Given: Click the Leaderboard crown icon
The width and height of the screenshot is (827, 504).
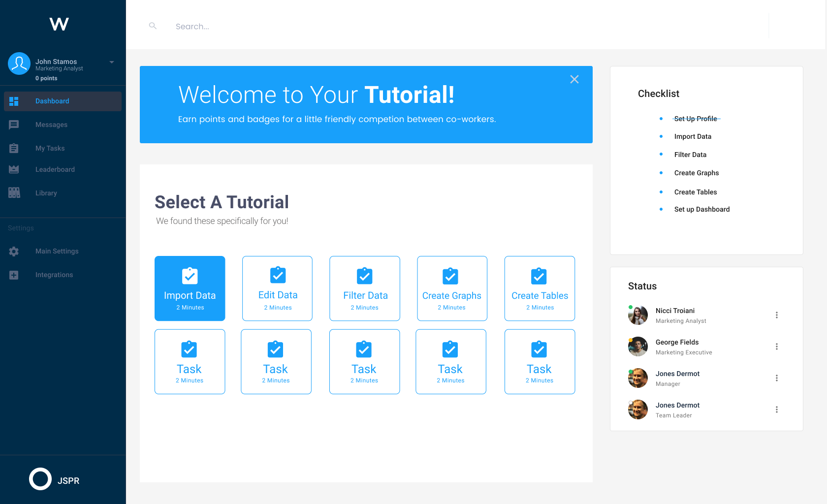Looking at the screenshot, I should click(x=14, y=169).
